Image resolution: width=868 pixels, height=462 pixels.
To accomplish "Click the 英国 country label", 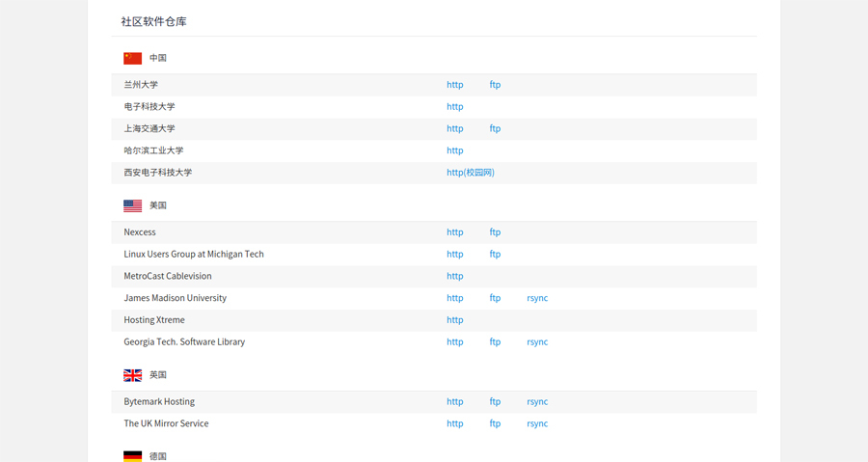I will 158,375.
